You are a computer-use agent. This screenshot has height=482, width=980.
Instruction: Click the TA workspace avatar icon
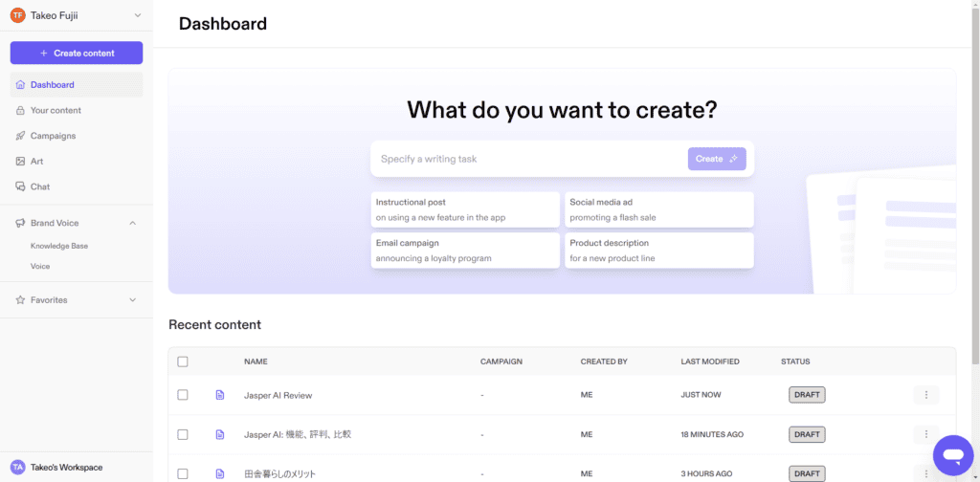pos(17,467)
